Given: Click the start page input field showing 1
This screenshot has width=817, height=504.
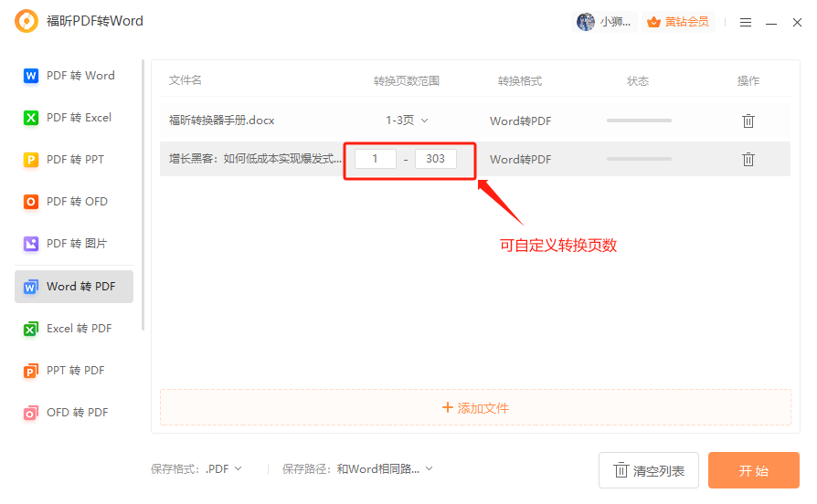Looking at the screenshot, I should tap(375, 159).
